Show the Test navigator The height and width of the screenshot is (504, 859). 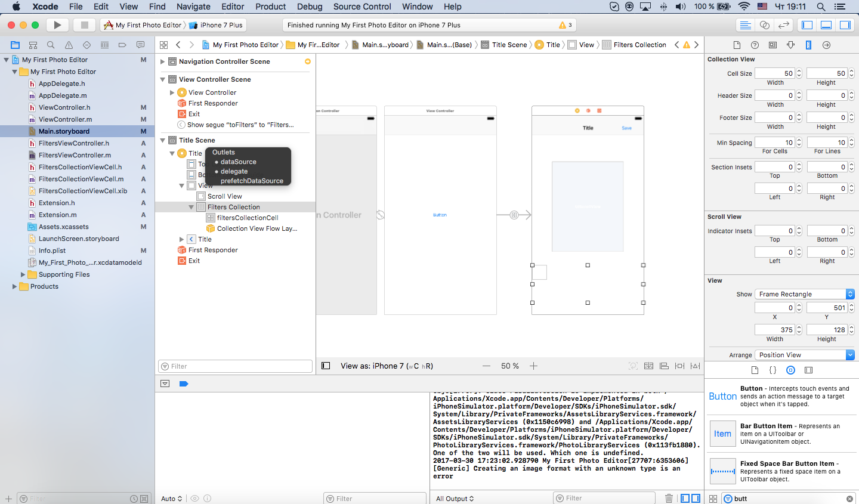86,45
